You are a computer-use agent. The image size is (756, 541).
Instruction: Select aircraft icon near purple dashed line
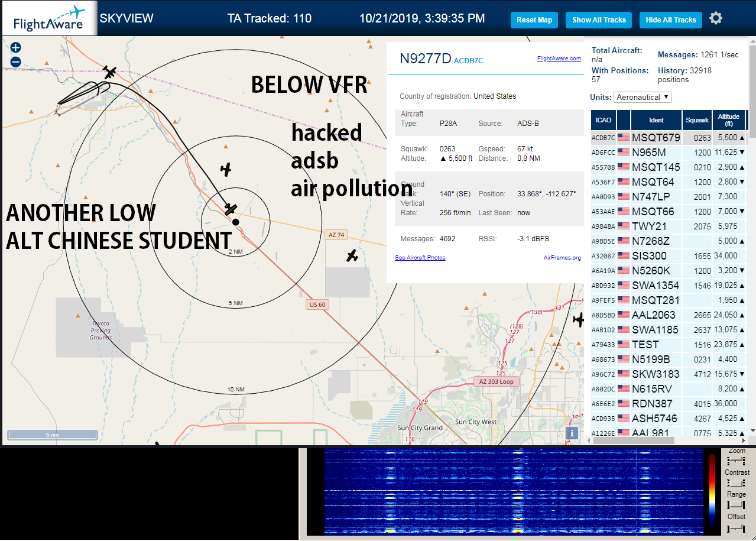[x=109, y=72]
